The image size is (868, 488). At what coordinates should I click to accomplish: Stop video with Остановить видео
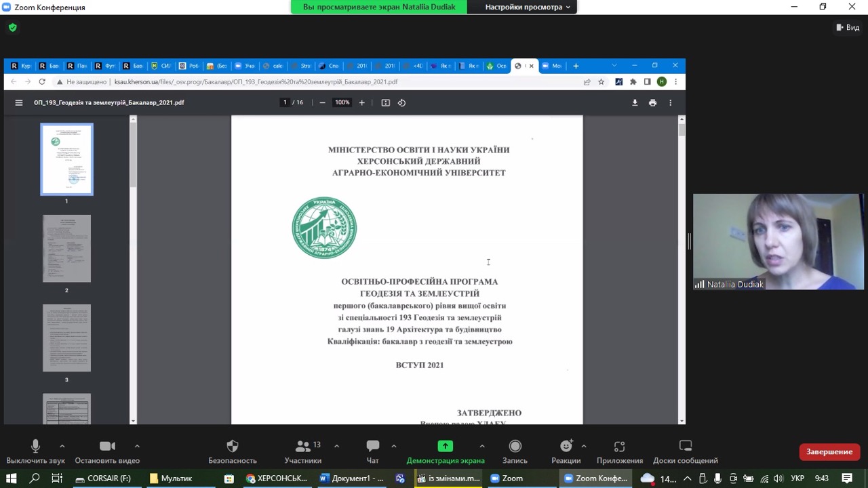[107, 452]
